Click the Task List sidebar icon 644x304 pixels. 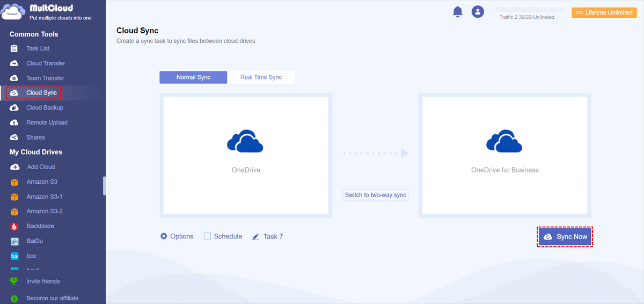click(14, 48)
